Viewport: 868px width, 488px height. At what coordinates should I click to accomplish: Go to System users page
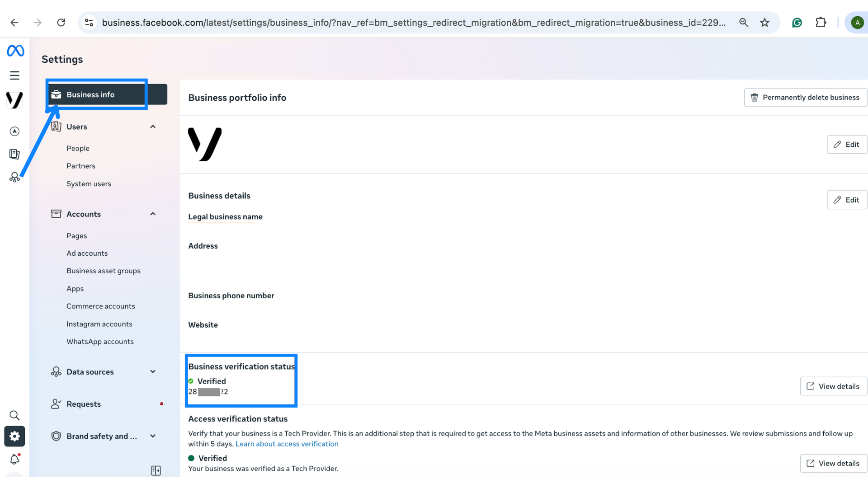pos(89,184)
